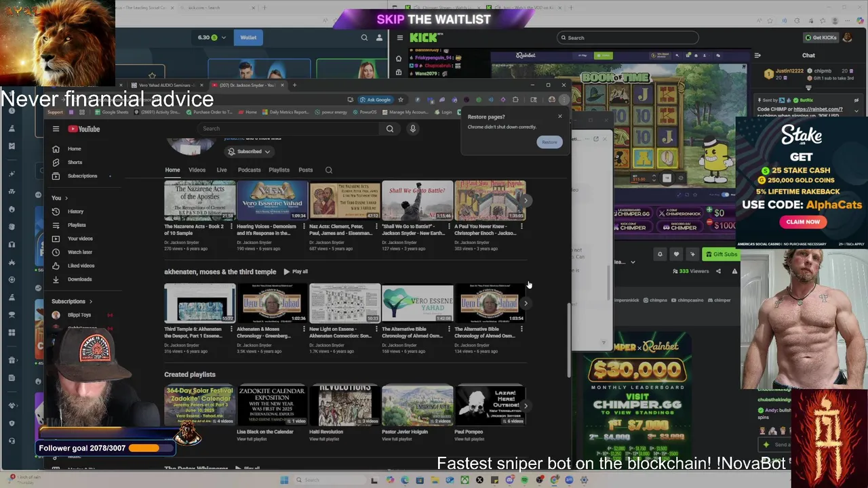Switch to the channel Playlists tab
This screenshot has height=488, width=868.
coord(279,170)
